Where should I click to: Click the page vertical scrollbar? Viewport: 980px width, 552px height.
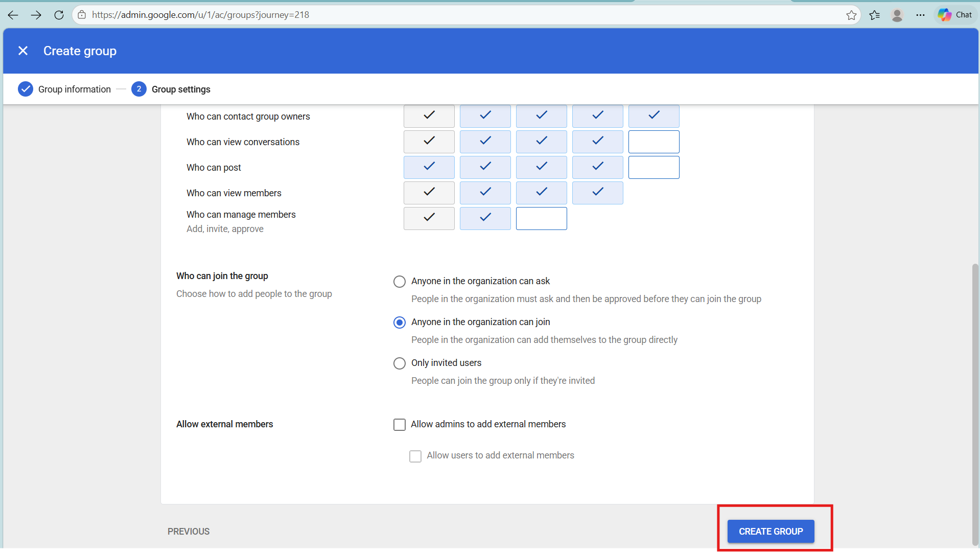[975, 404]
